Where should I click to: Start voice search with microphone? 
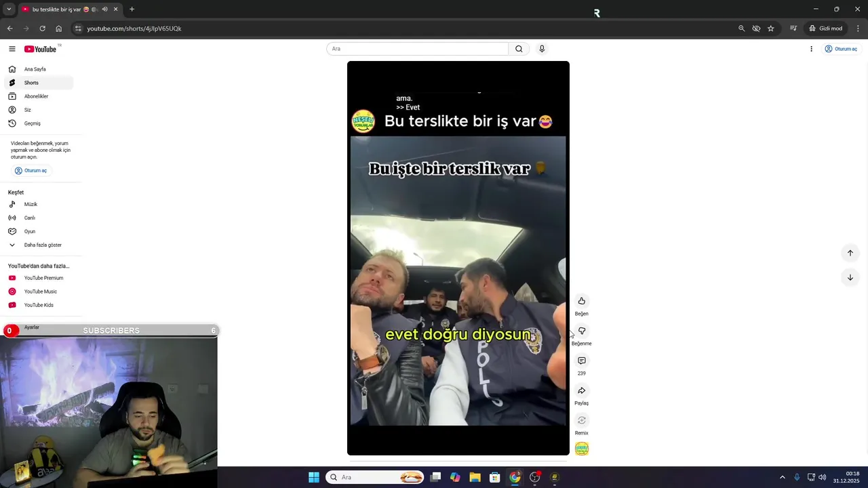[x=542, y=49]
